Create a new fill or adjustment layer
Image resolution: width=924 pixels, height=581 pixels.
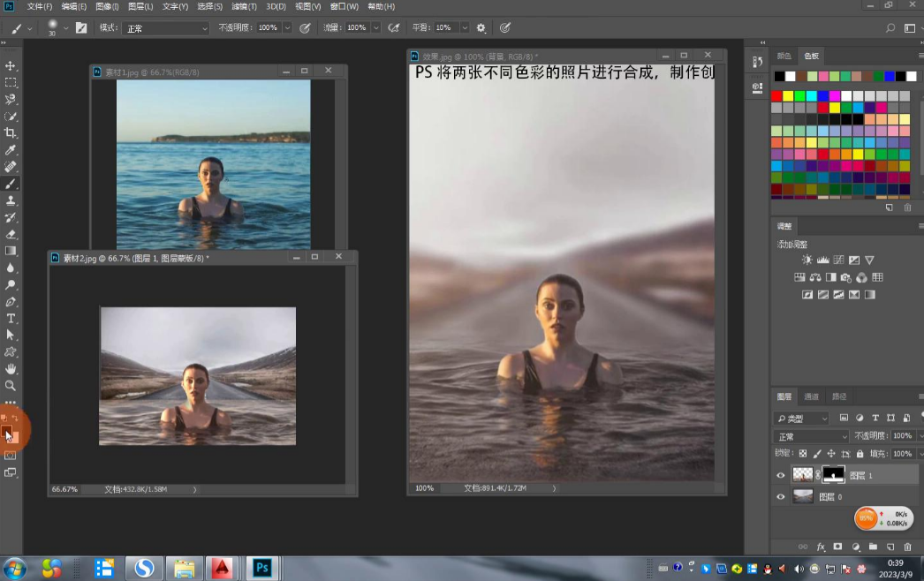pyautogui.click(x=856, y=547)
